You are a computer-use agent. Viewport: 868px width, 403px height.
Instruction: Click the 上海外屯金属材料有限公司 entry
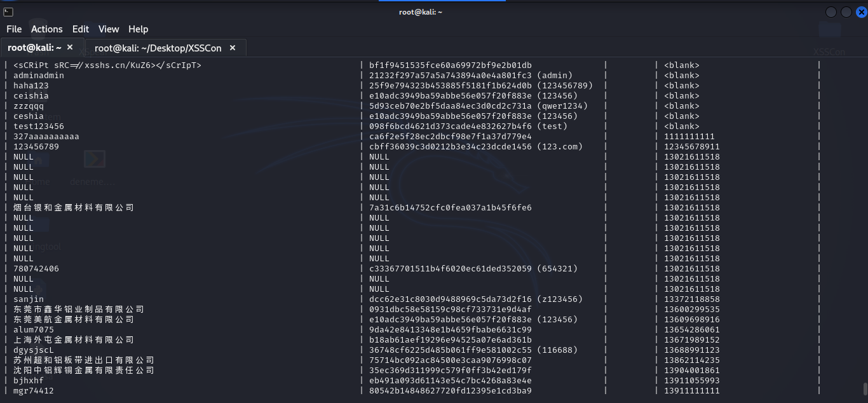(x=74, y=340)
